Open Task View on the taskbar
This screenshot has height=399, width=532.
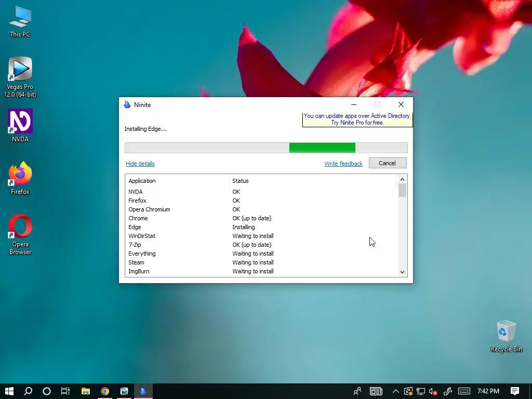click(65, 391)
